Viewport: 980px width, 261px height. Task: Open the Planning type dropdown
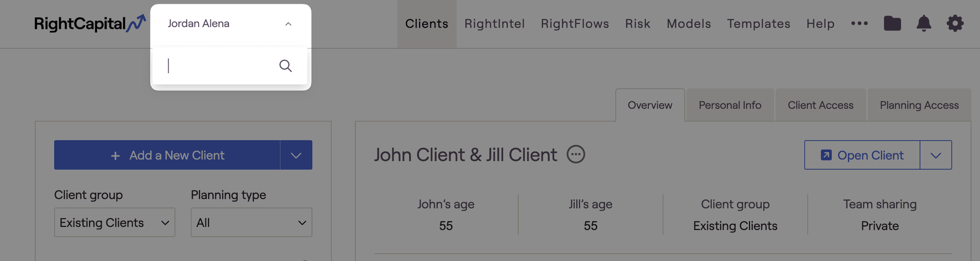coord(251,223)
